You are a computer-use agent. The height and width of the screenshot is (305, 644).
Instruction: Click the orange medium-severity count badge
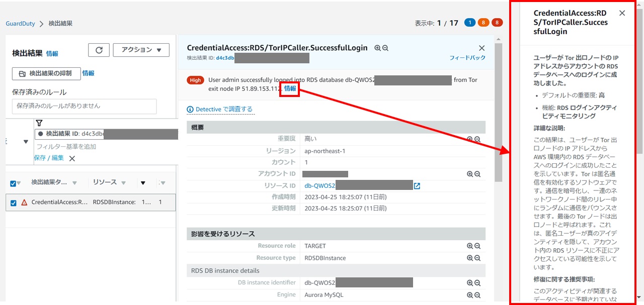tap(484, 23)
